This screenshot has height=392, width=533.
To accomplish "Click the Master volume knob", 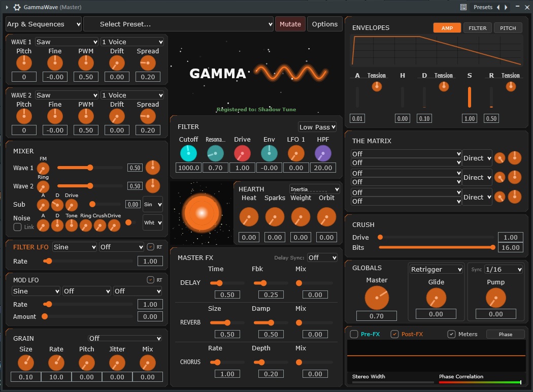I will (377, 298).
